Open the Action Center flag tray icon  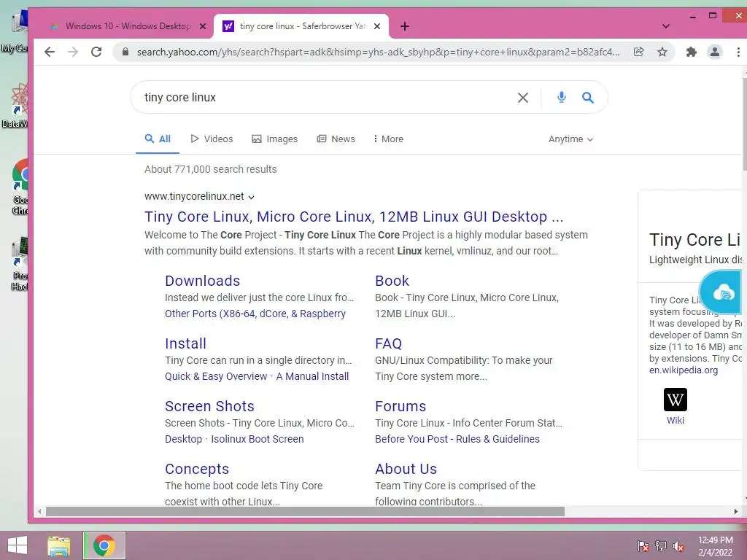coord(643,545)
